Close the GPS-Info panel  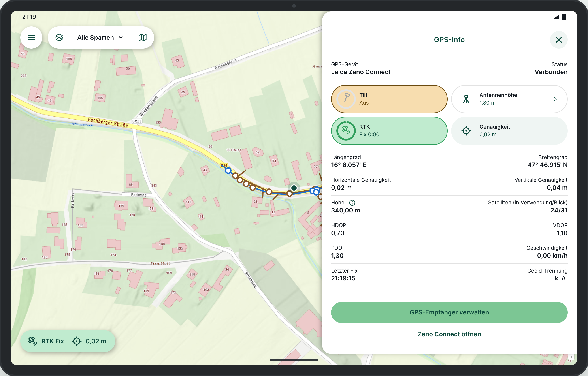click(x=558, y=40)
